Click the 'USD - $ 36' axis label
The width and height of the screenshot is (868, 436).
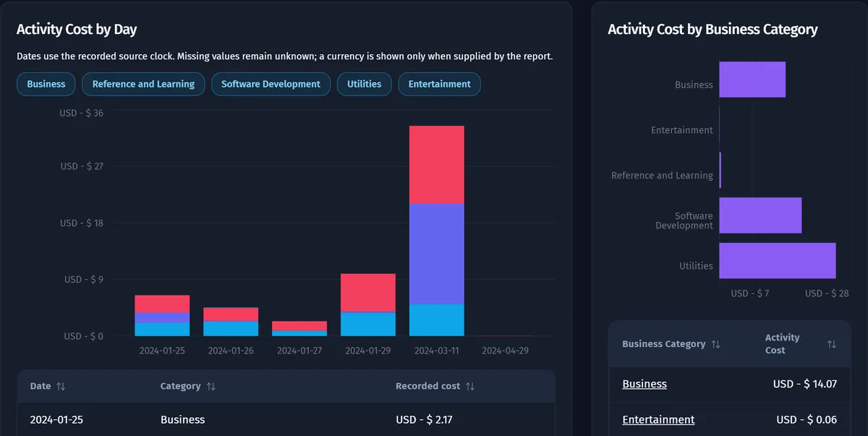[x=82, y=113]
